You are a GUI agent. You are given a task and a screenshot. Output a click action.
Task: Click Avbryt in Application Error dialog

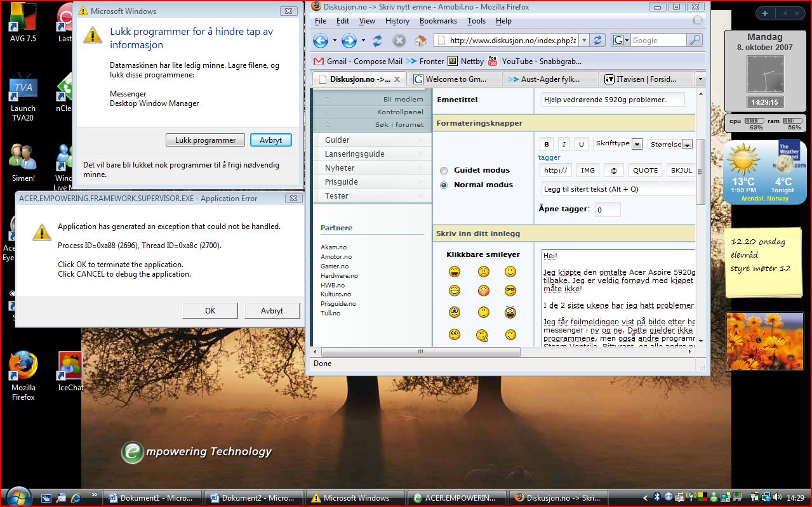coord(272,311)
